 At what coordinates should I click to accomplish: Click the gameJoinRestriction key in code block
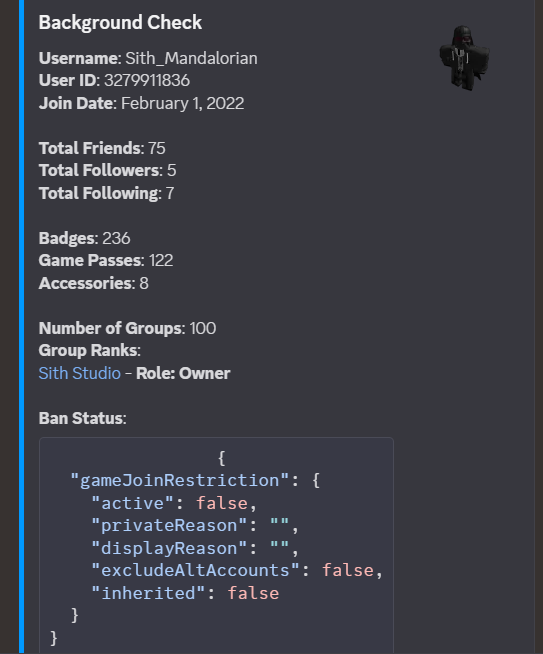179,480
